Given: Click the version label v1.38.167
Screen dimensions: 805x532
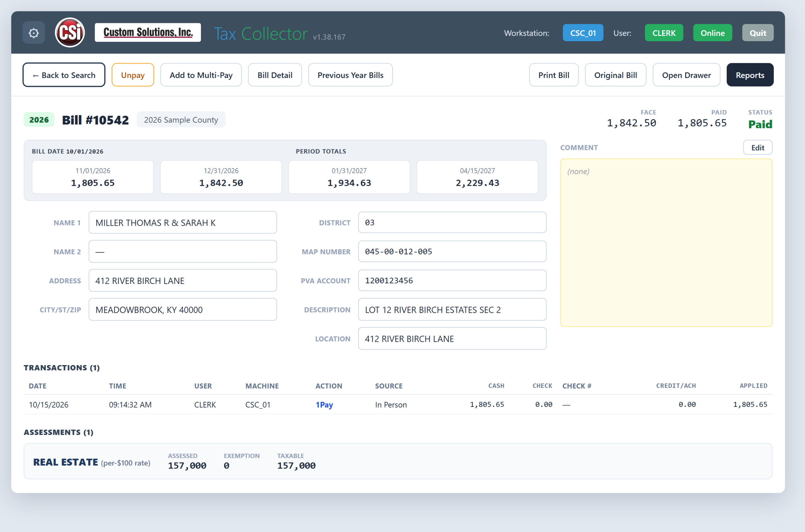Looking at the screenshot, I should pyautogui.click(x=329, y=37).
